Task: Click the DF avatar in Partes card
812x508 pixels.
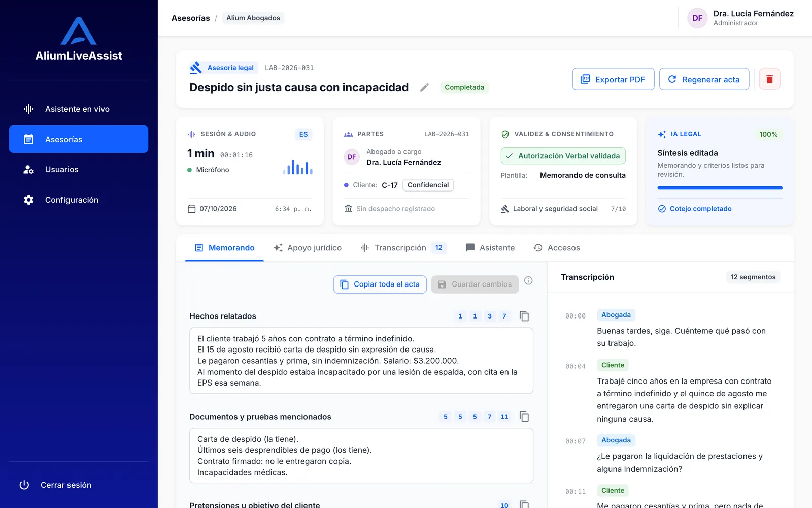Action: click(x=352, y=157)
